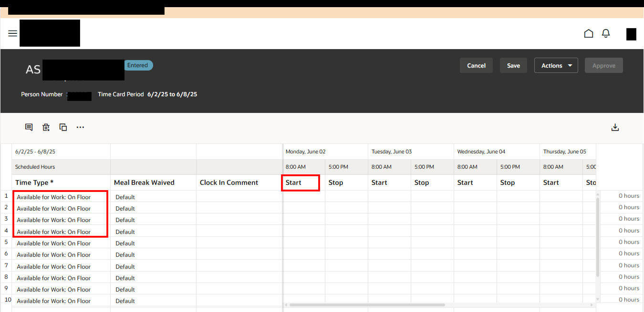Select row number 9
The width and height of the screenshot is (644, 312).
[x=6, y=288]
